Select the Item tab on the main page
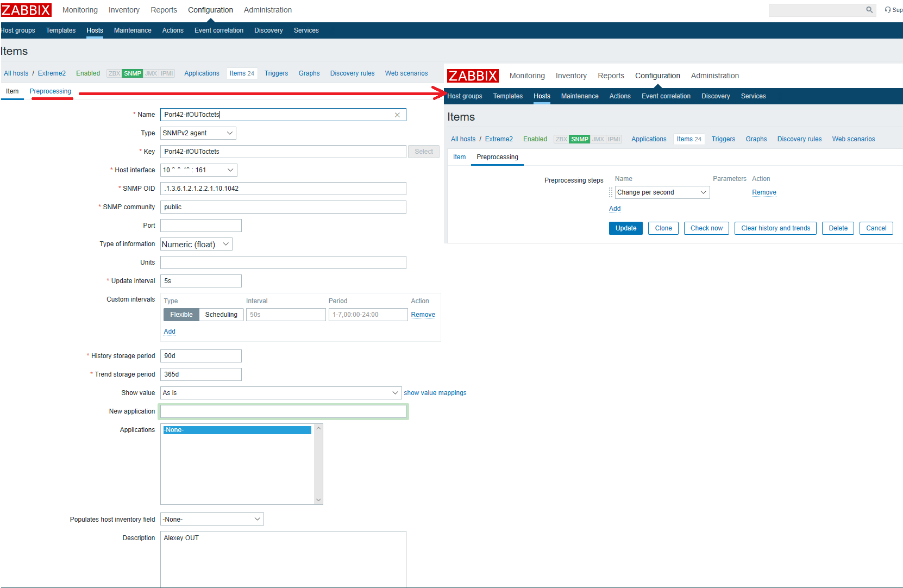This screenshot has height=588, width=903. 12,91
